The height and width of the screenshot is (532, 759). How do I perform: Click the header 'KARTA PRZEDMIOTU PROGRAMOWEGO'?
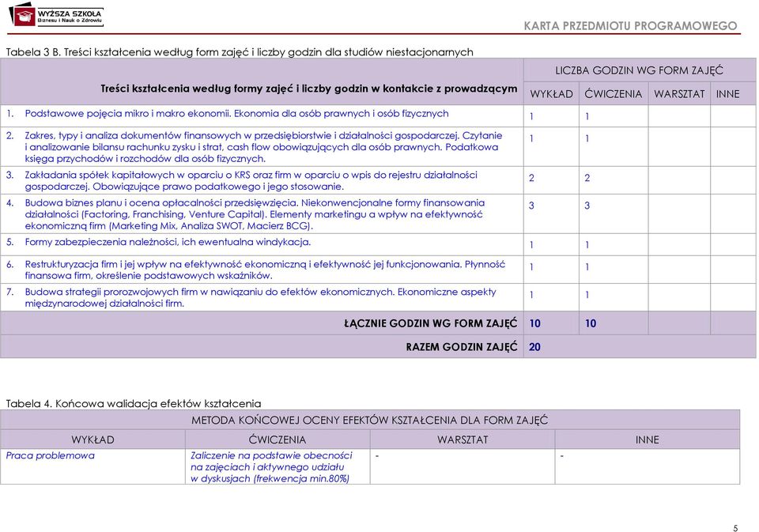[630, 26]
